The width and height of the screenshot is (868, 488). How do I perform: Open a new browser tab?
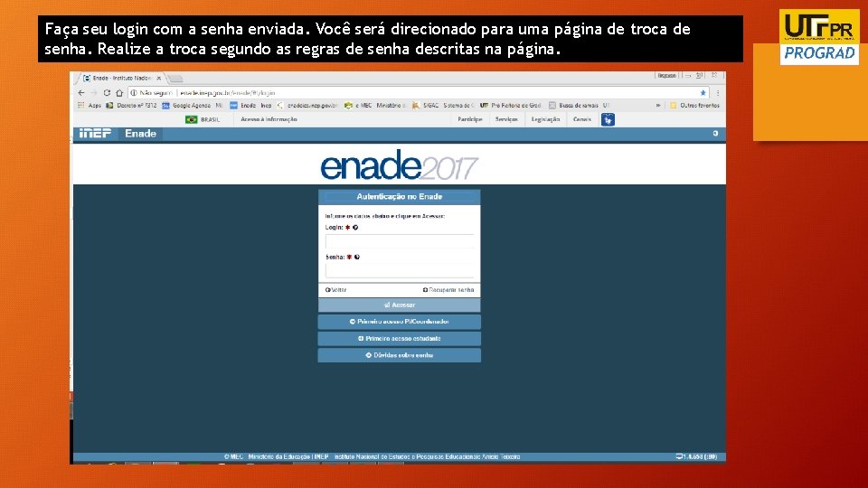[x=175, y=79]
